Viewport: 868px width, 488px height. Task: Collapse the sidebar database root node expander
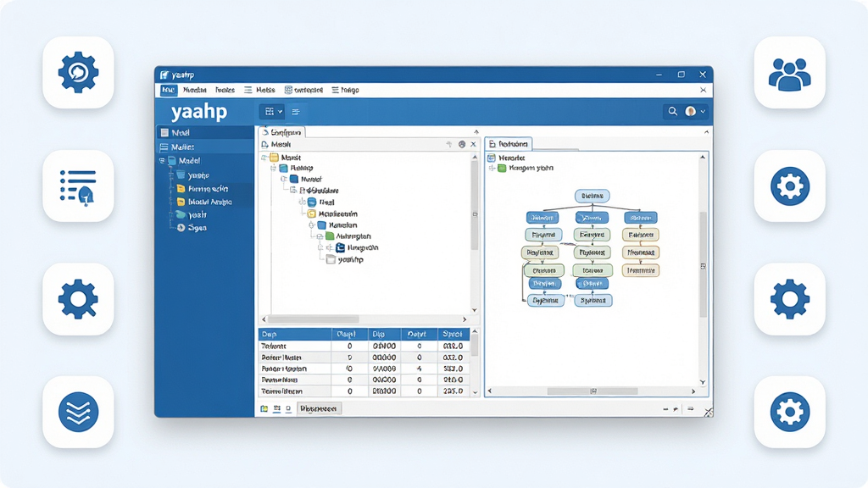162,160
